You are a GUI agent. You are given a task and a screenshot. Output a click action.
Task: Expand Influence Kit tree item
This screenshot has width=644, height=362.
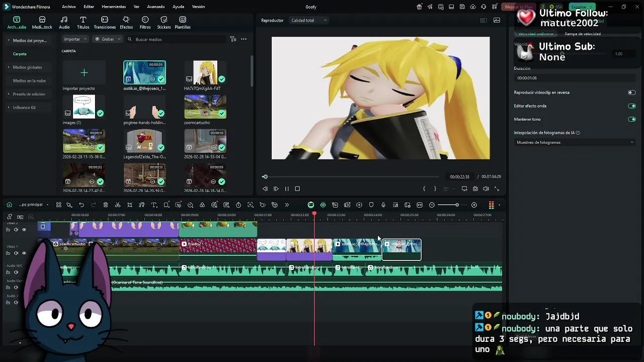(x=9, y=108)
